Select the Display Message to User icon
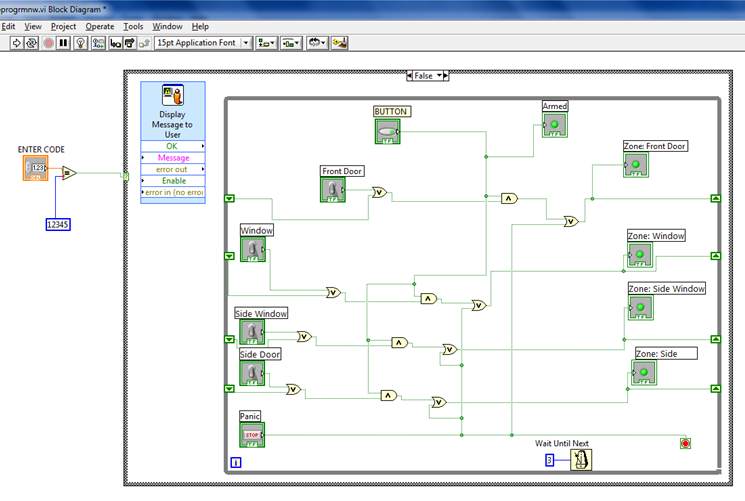 tap(173, 96)
